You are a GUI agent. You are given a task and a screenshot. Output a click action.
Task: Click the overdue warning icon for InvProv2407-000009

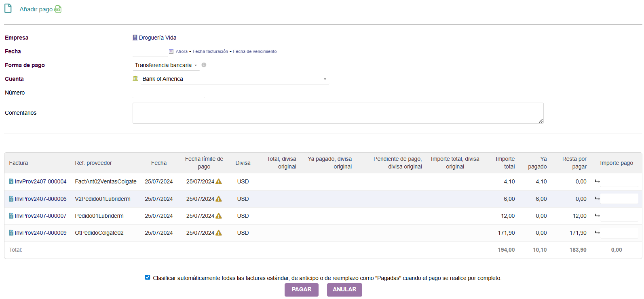pos(219,233)
